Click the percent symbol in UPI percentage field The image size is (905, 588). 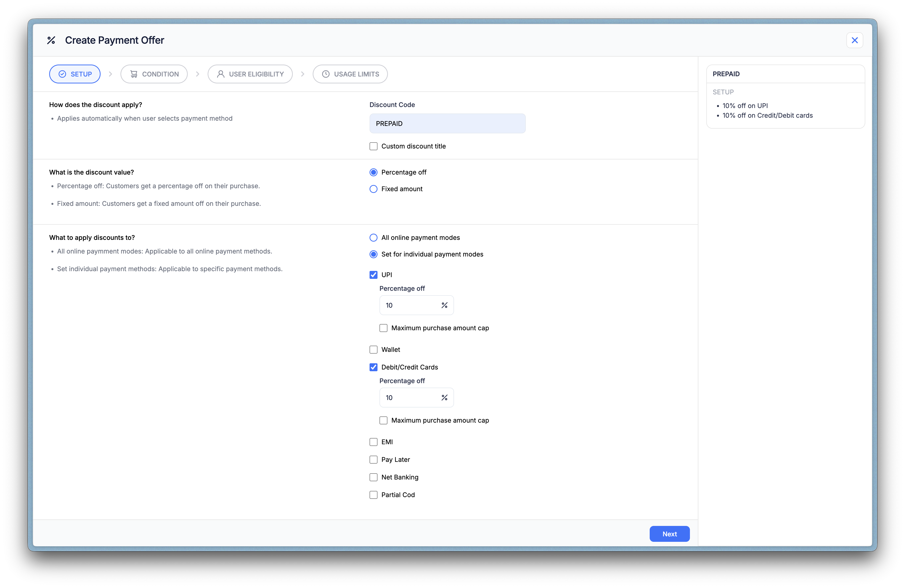(444, 305)
